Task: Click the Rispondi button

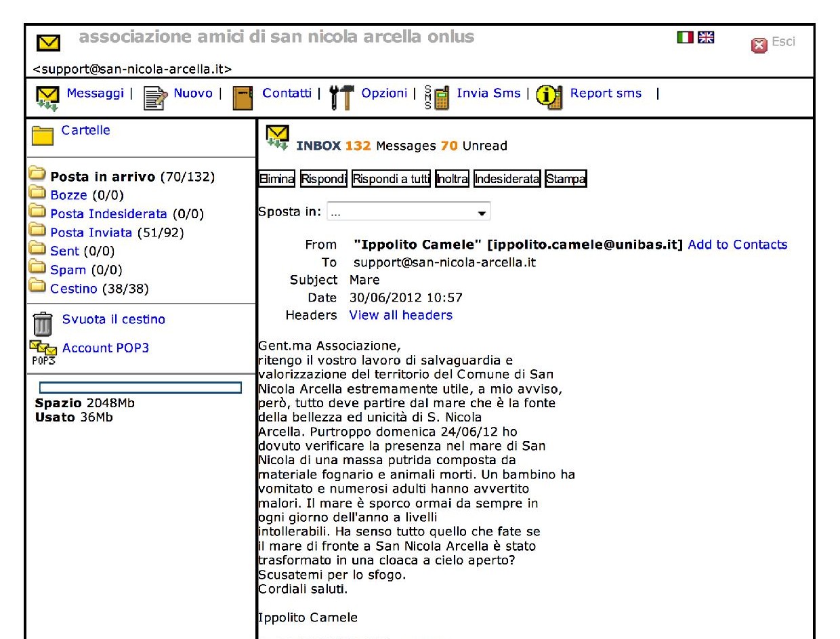Action: pyautogui.click(x=324, y=179)
